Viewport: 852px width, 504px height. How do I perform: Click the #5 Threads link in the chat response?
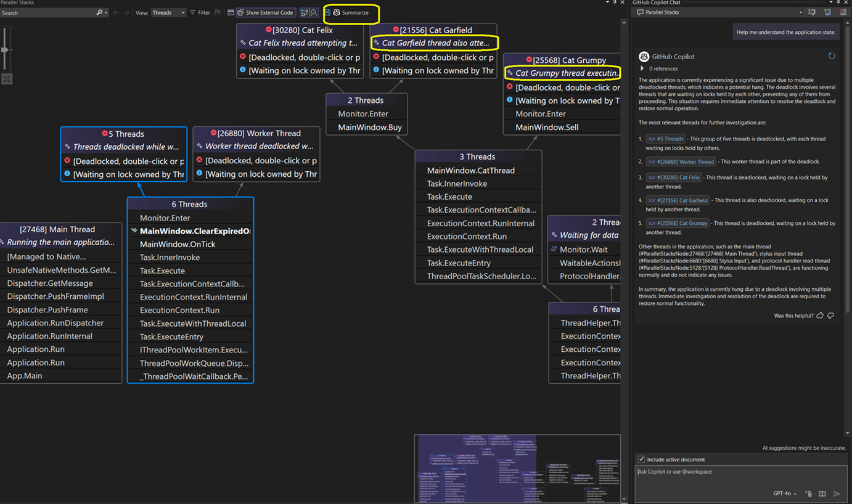pyautogui.click(x=666, y=139)
